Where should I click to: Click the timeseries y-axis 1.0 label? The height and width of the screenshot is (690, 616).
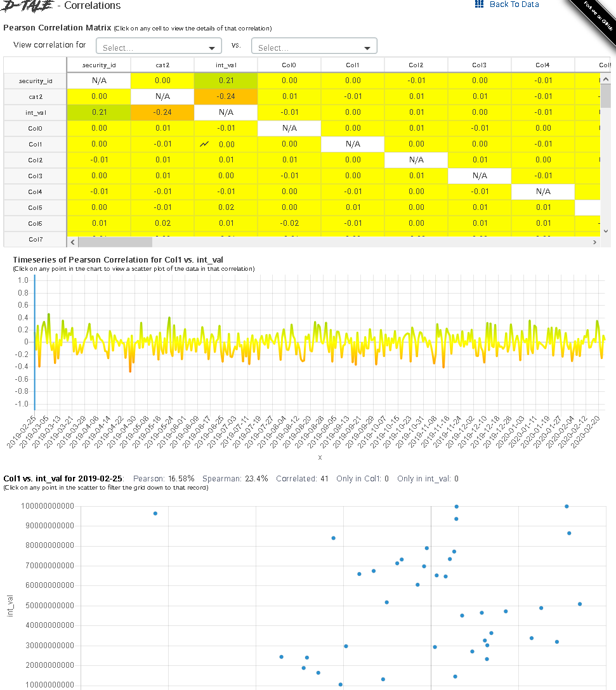click(x=23, y=280)
